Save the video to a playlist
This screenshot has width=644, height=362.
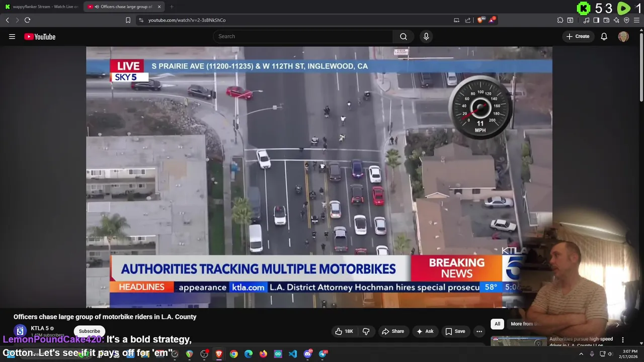[x=454, y=331]
